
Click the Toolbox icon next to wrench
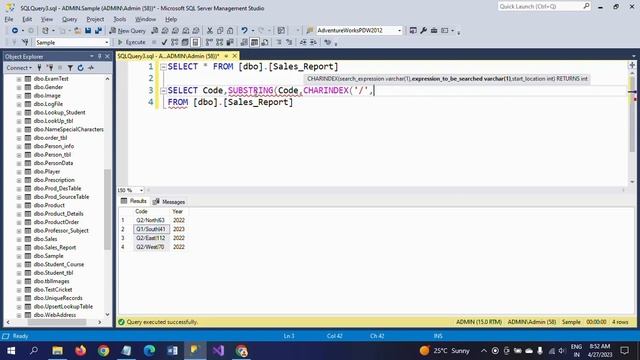coord(434,31)
